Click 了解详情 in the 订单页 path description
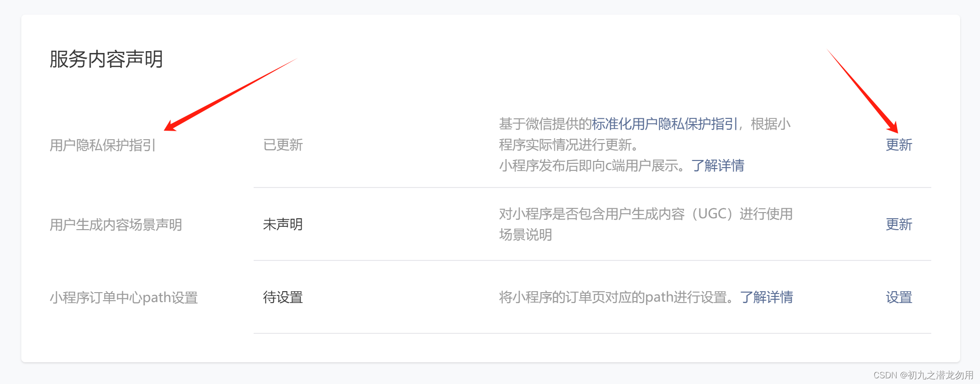 click(766, 297)
